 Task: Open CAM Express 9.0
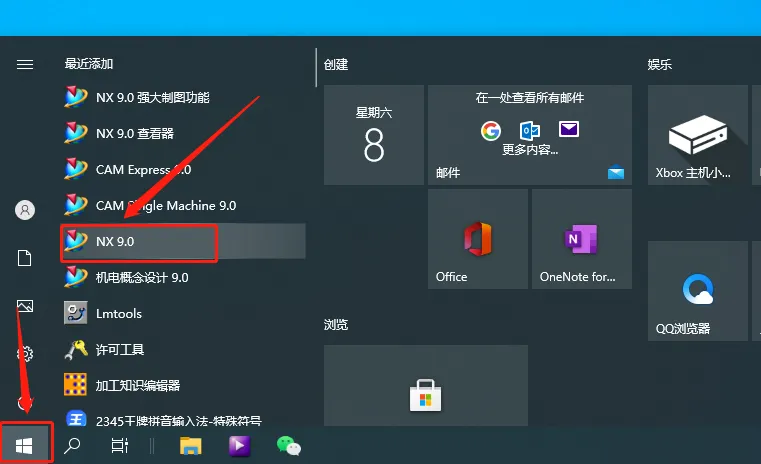pyautogui.click(x=182, y=169)
